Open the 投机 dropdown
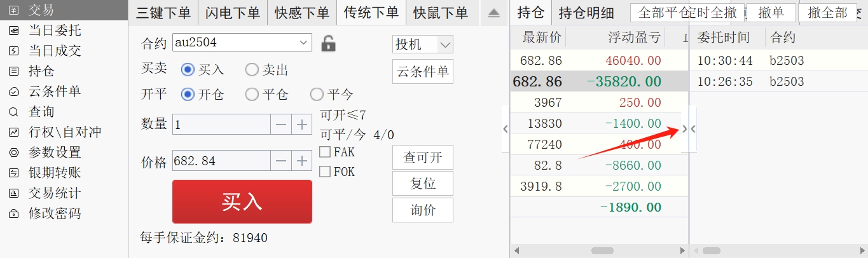The height and width of the screenshot is (258, 868). click(423, 44)
